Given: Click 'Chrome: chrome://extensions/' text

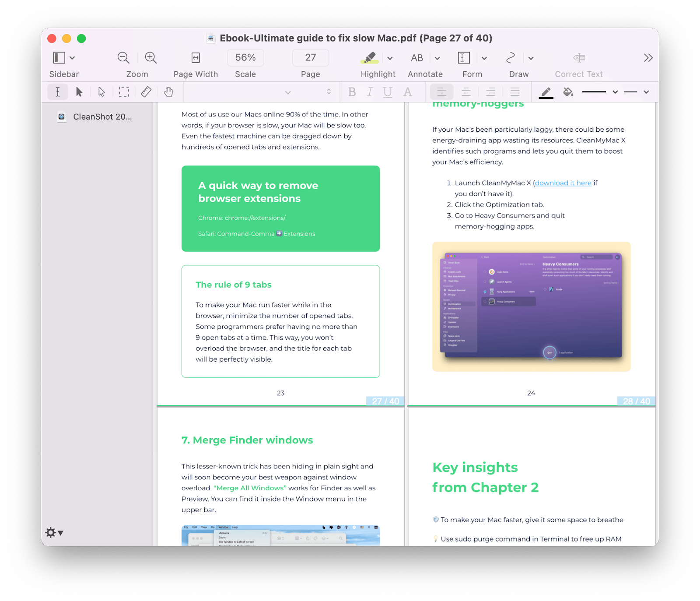Looking at the screenshot, I should (241, 218).
